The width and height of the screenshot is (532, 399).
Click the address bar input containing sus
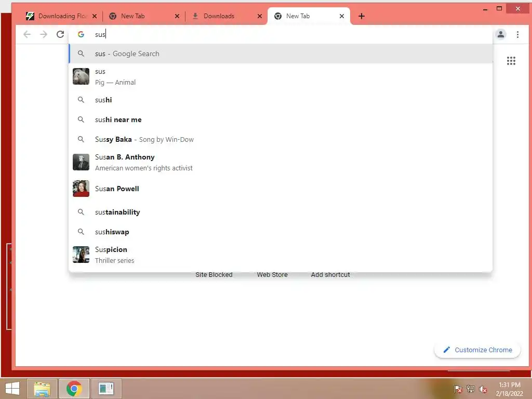280,34
